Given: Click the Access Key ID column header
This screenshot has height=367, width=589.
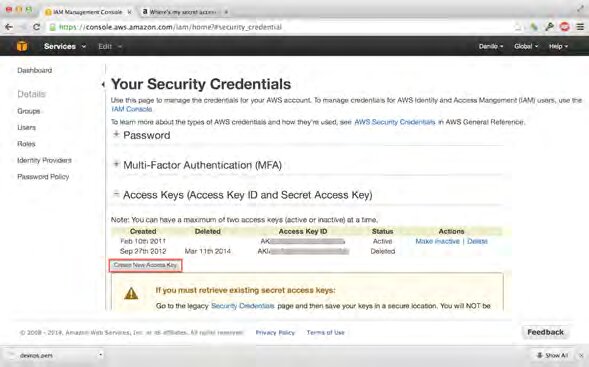Looking at the screenshot, I should pos(303,231).
